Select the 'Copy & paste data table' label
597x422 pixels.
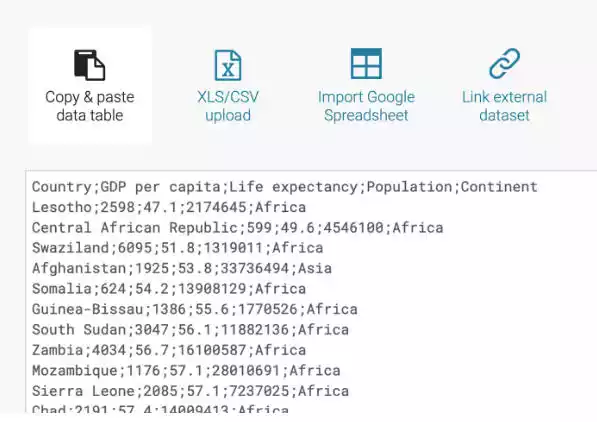[x=90, y=106]
